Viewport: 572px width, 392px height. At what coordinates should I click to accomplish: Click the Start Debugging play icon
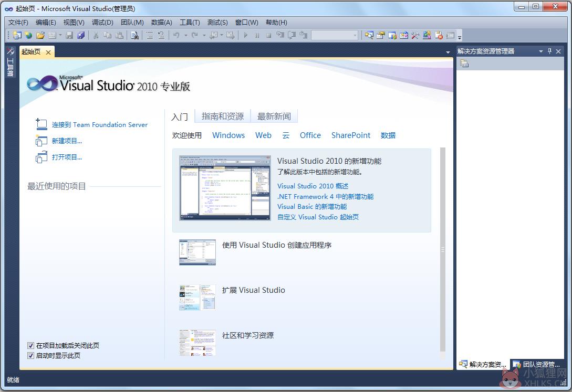tap(245, 35)
